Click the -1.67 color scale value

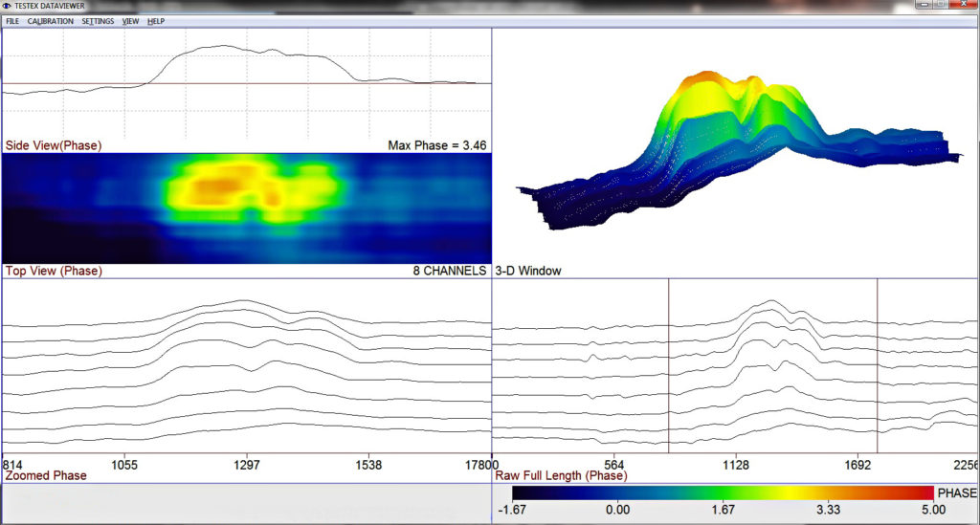[511, 510]
